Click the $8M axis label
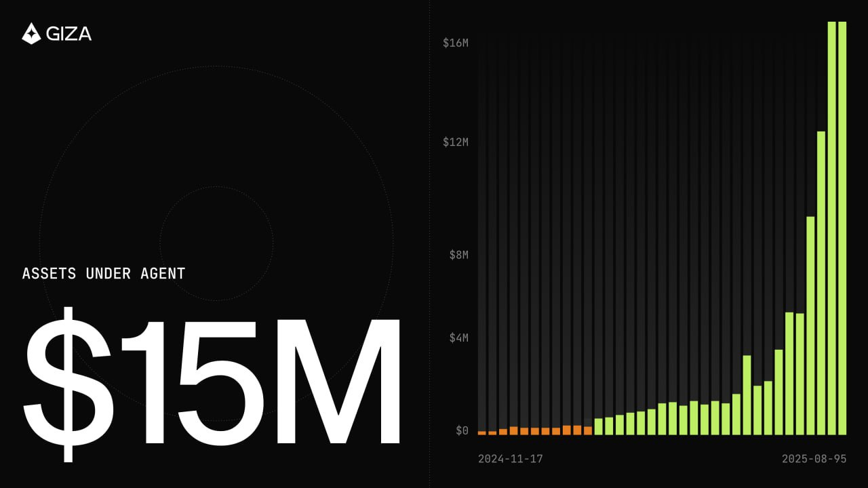 [x=458, y=255]
